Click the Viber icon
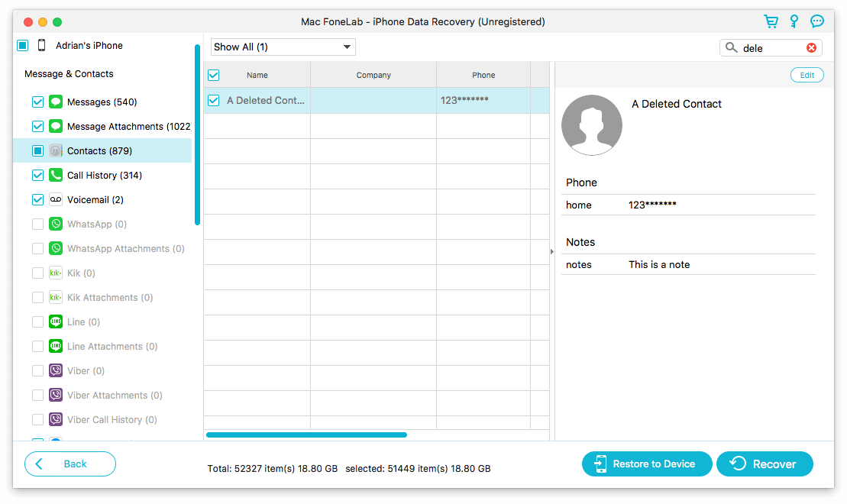 [56, 370]
